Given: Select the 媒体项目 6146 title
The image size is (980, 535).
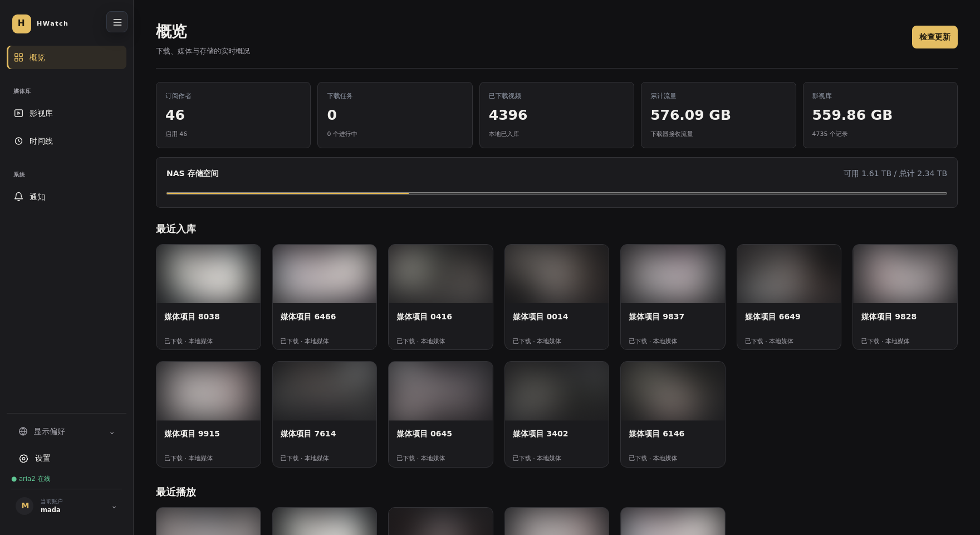Looking at the screenshot, I should coord(656,434).
